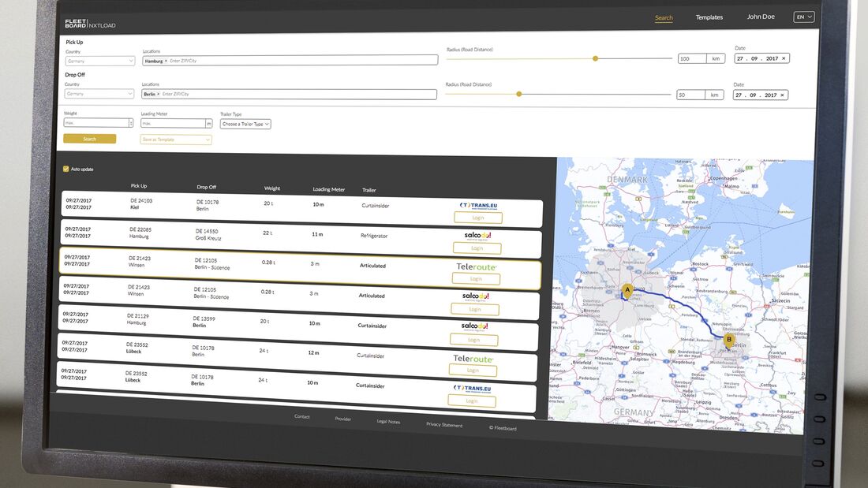Remove the Berlin location tag

[x=159, y=94]
